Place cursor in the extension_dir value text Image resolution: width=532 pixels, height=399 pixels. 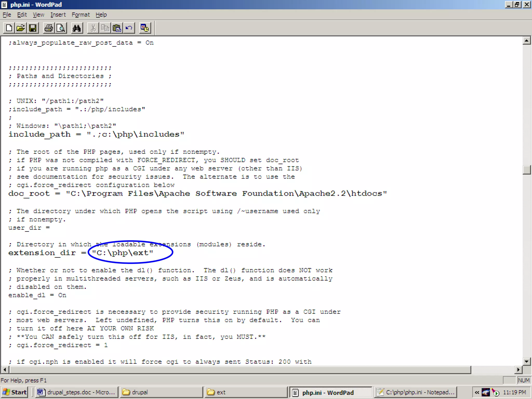click(x=123, y=253)
